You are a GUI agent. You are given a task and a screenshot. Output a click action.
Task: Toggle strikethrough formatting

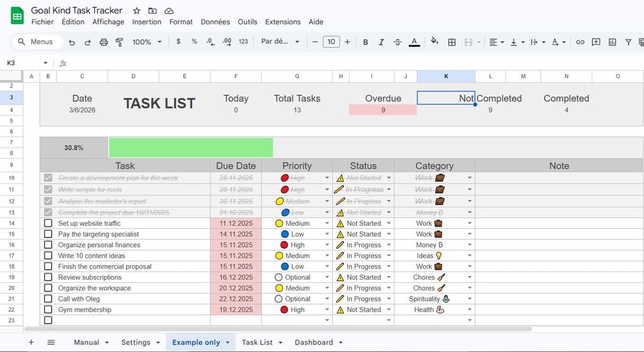(397, 42)
